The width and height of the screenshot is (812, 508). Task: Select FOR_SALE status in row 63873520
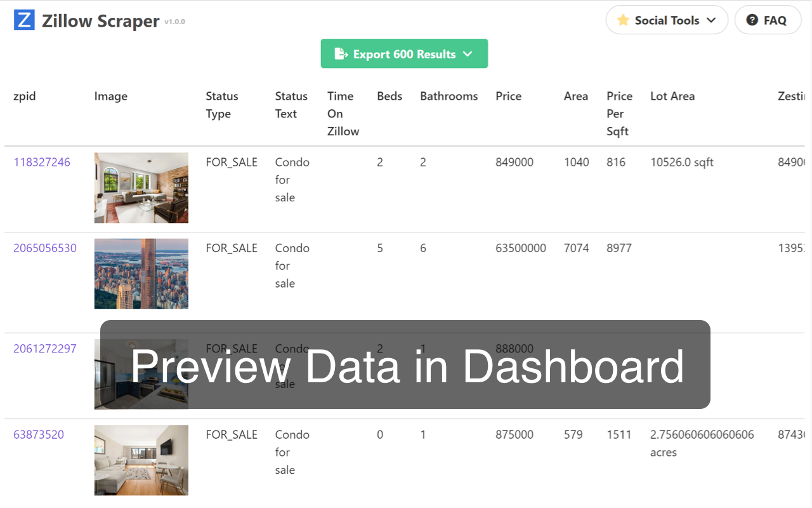pos(232,434)
